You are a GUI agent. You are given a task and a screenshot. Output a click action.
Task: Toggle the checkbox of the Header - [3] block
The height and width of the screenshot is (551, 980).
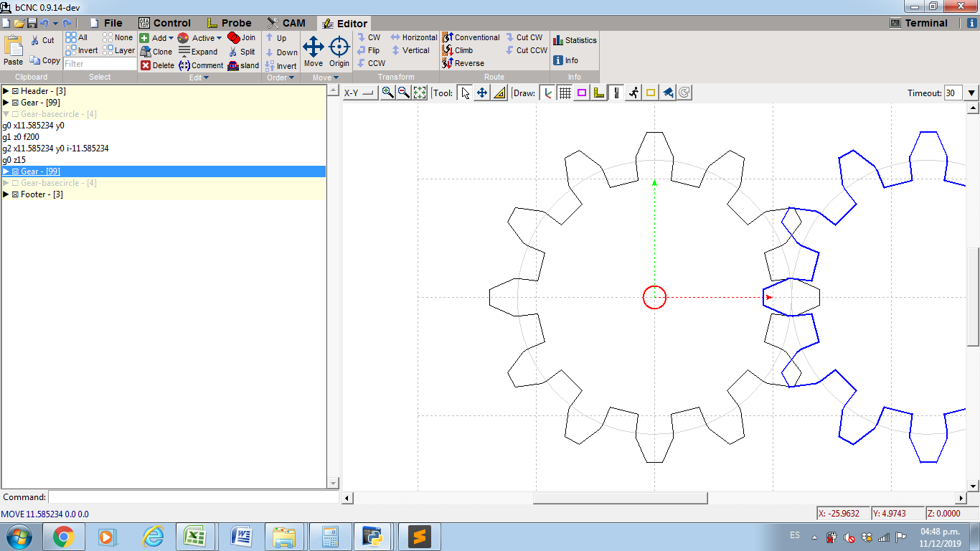15,91
